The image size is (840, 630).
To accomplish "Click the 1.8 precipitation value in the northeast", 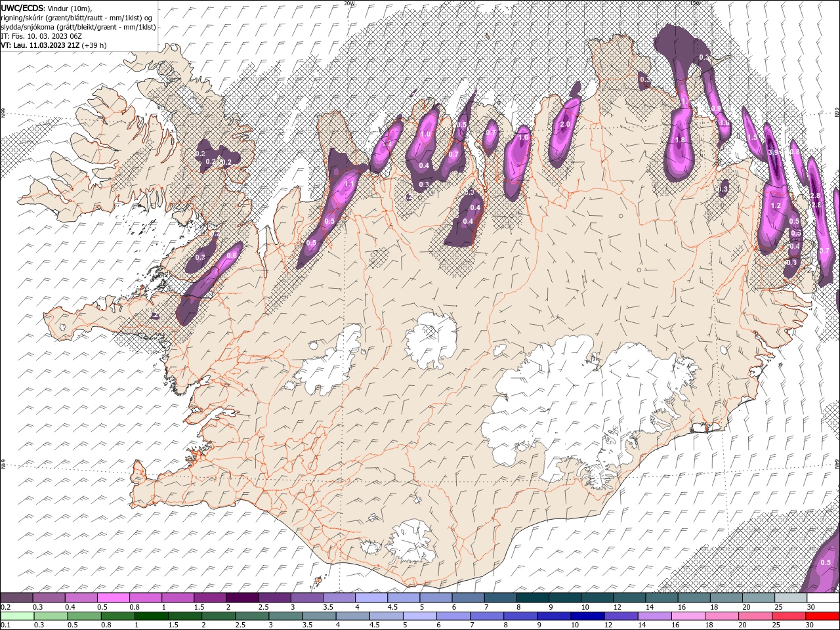I will [x=680, y=140].
